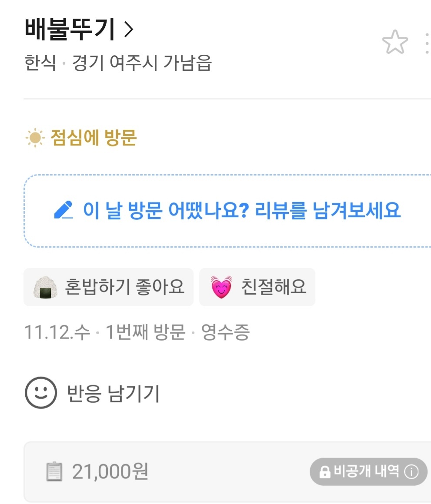This screenshot has width=431, height=504.
Task: Tap the 영수증 label in visit info
Action: coord(225,332)
